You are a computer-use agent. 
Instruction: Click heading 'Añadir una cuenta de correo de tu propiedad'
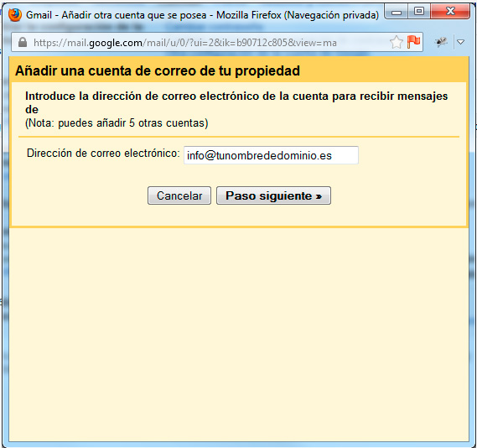[158, 70]
